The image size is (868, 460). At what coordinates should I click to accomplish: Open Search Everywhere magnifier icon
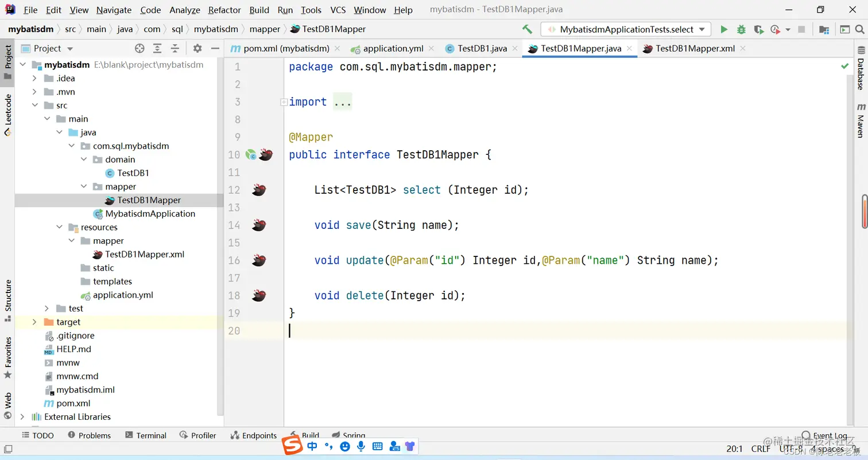[x=859, y=29]
